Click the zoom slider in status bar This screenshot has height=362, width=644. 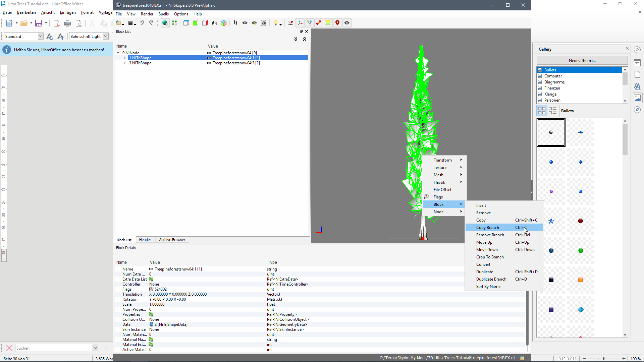coord(604,359)
